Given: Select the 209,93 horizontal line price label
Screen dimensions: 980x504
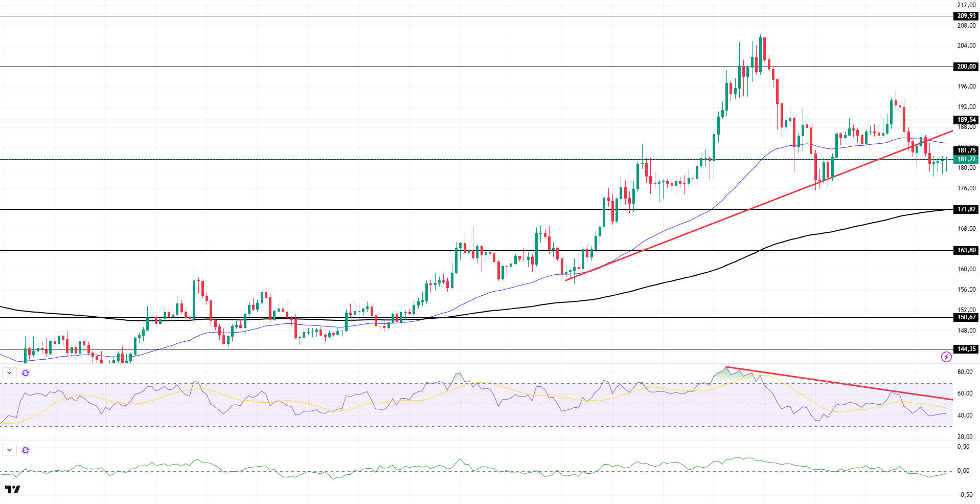Looking at the screenshot, I should point(966,16).
